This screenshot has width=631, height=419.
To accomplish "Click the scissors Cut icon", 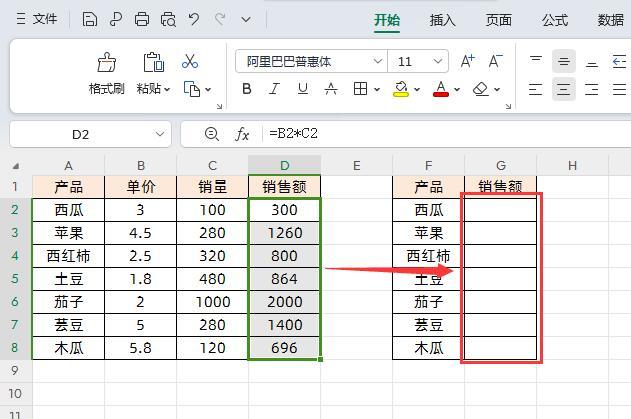I will [190, 62].
